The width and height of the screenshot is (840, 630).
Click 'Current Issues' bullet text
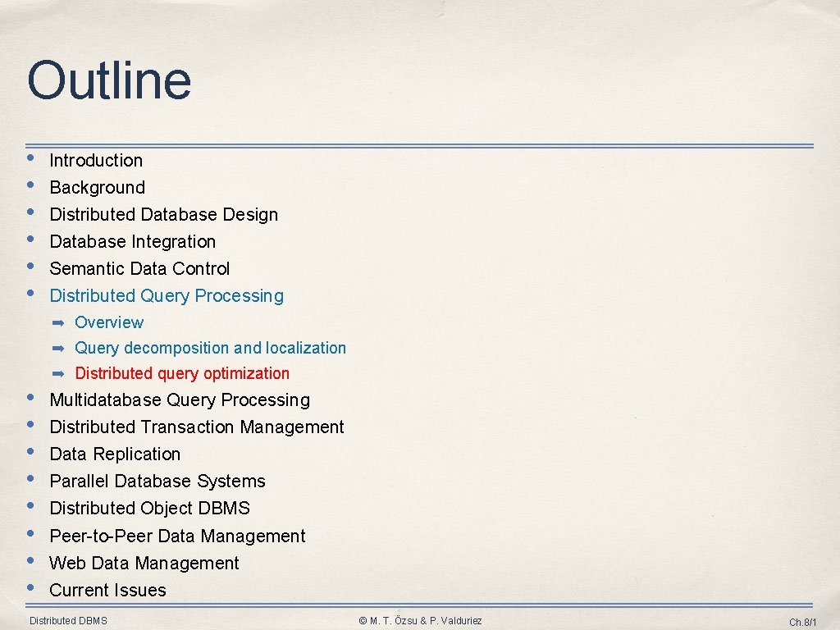coord(107,590)
